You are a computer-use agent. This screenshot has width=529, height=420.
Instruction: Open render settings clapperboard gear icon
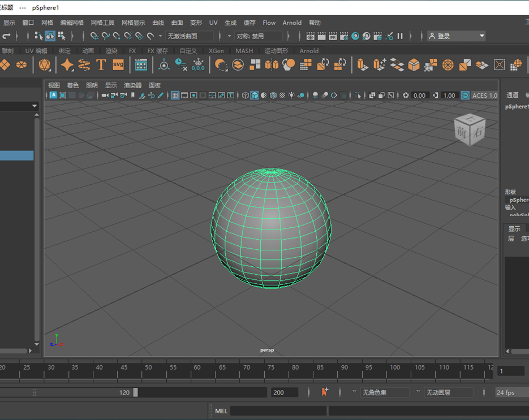tap(344, 36)
